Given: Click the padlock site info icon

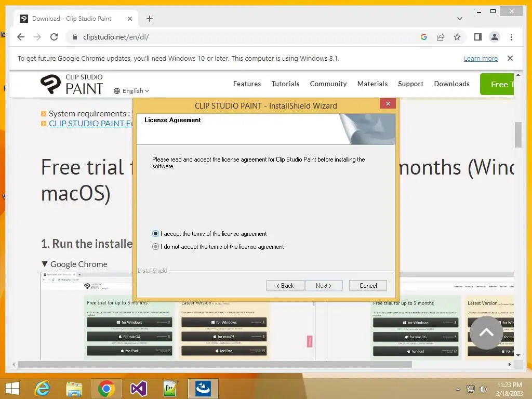Looking at the screenshot, I should tap(75, 37).
